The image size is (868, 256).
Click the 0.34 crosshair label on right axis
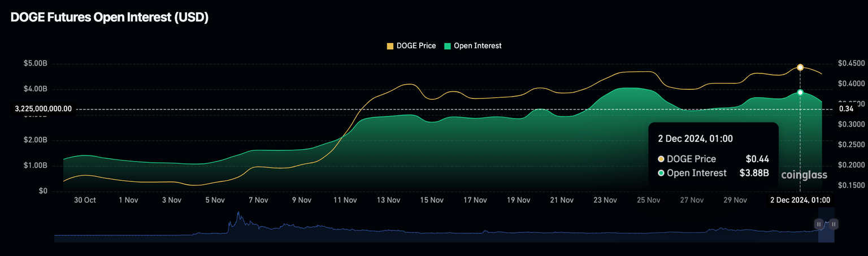pos(846,109)
